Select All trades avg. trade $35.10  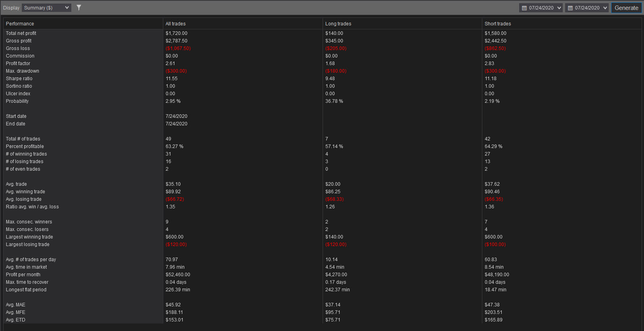pyautogui.click(x=173, y=184)
